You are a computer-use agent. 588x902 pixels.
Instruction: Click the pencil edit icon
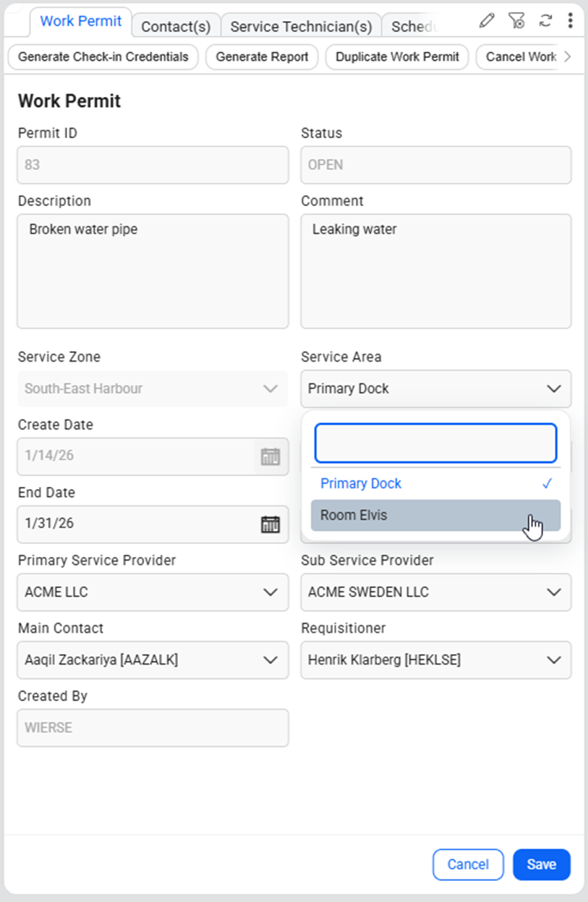(487, 20)
